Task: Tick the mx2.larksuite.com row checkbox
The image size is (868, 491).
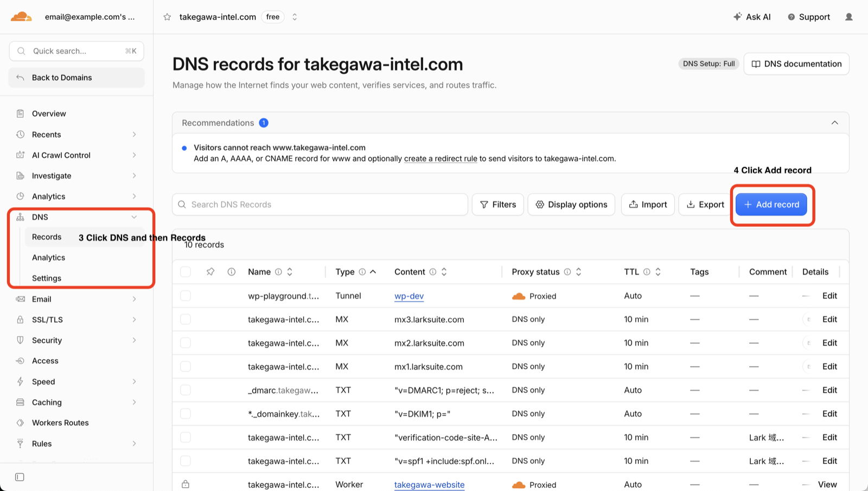Action: click(186, 343)
